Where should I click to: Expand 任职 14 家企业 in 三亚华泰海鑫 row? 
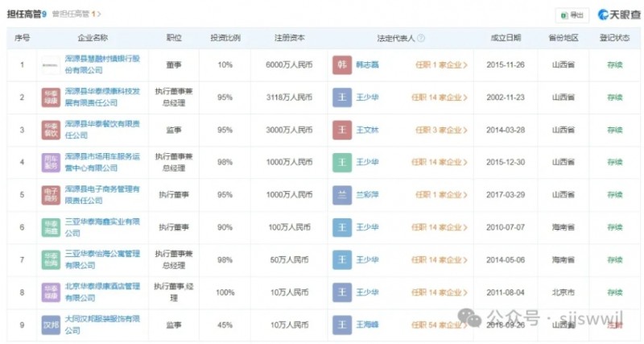click(x=439, y=227)
